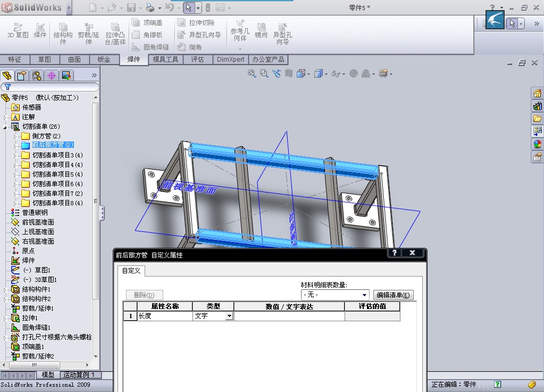Click the 编辑清单(E) button
The image size is (544, 392).
393,295
